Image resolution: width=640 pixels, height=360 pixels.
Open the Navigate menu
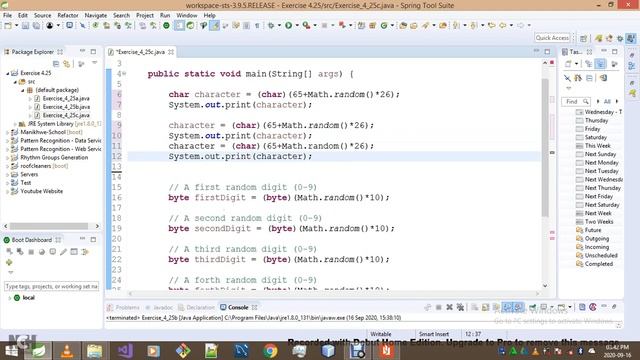[96, 15]
